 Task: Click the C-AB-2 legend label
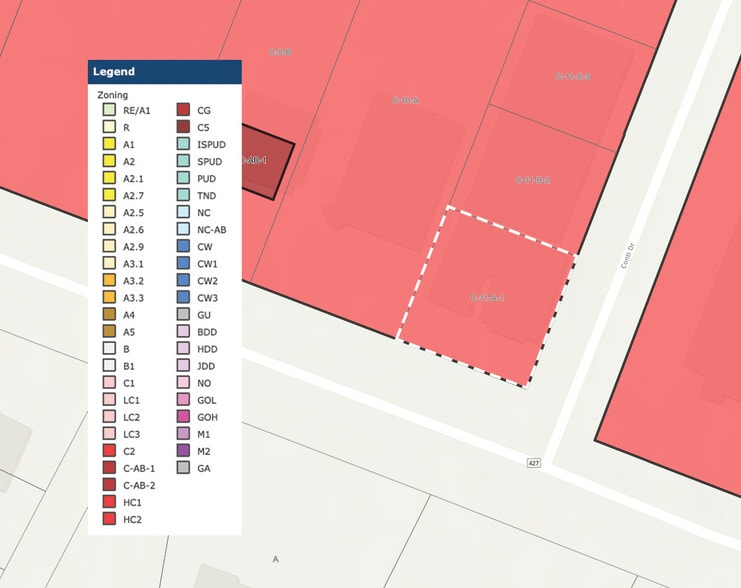coord(139,485)
